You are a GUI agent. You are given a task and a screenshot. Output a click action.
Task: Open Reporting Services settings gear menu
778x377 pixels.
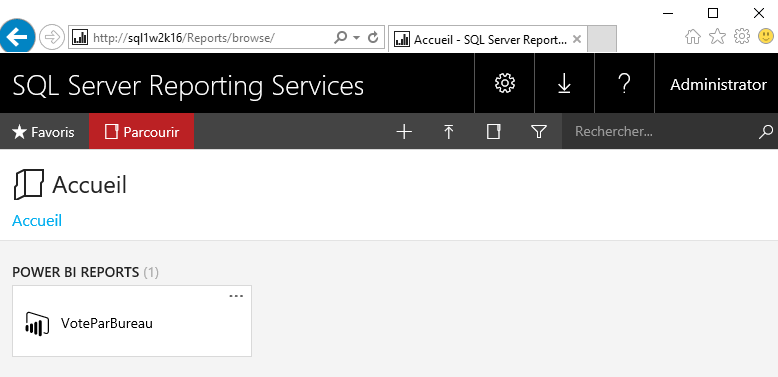(505, 83)
